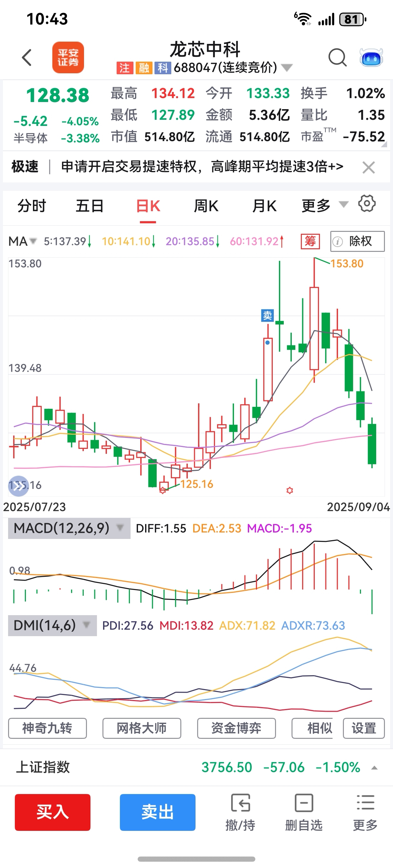The image size is (393, 868).
Task: Tap the 上证指数 3756.50 value
Action: click(227, 768)
